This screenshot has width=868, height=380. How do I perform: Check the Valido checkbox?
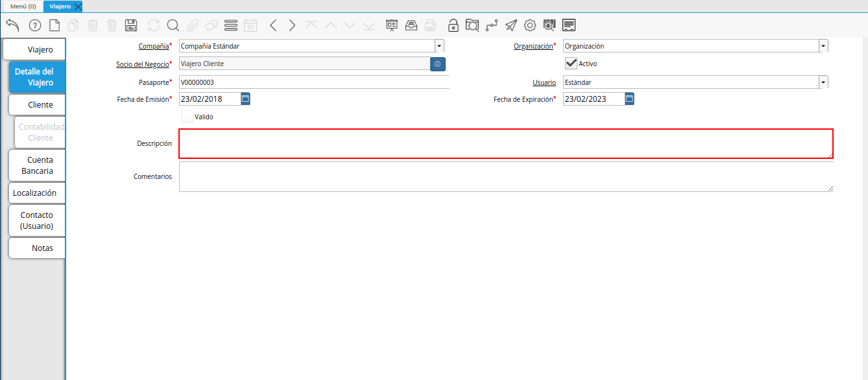pyautogui.click(x=187, y=117)
